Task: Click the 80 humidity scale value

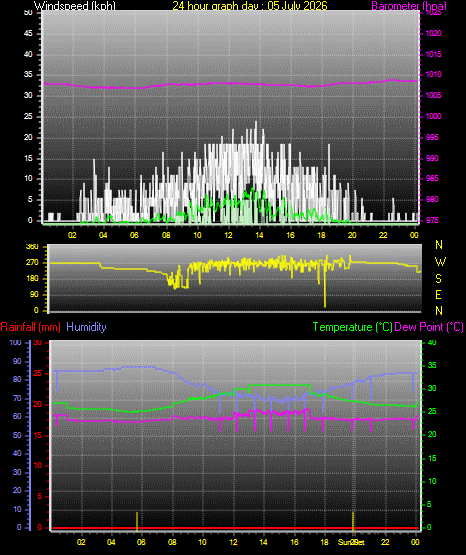Action: [17, 379]
